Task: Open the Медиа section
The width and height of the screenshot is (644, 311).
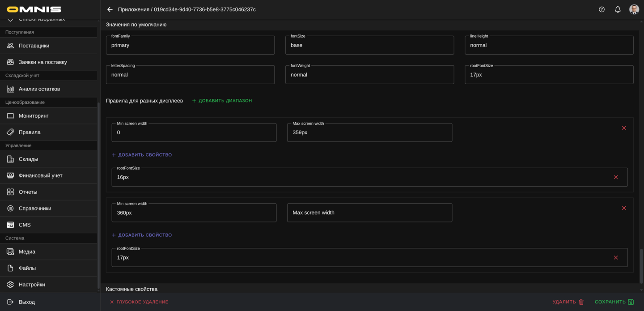Action: click(27, 251)
